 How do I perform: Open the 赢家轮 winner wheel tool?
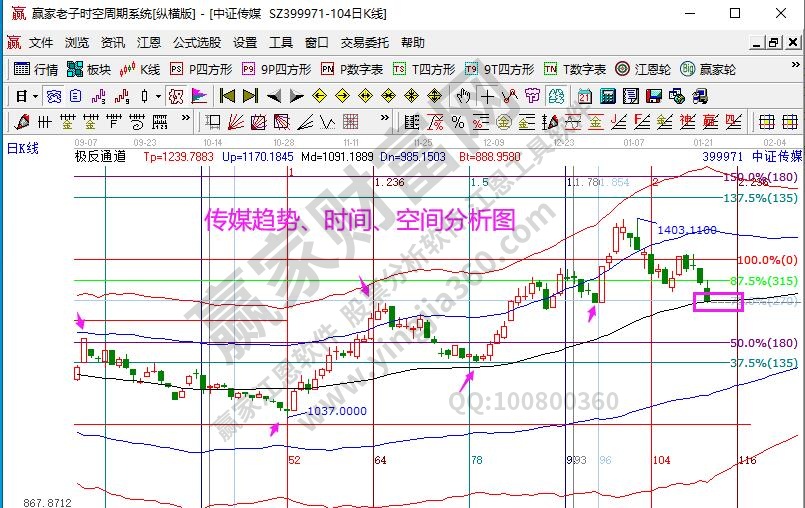708,70
